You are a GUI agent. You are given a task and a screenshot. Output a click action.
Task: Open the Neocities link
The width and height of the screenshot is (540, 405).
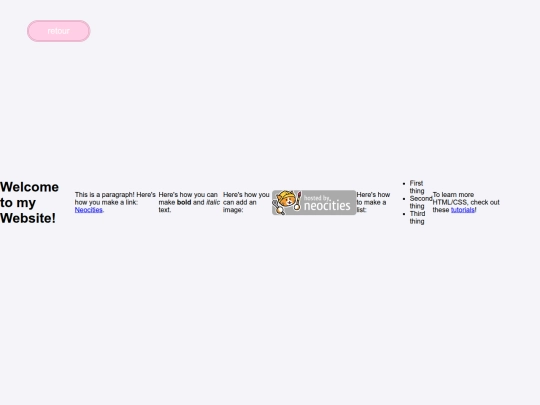89,210
